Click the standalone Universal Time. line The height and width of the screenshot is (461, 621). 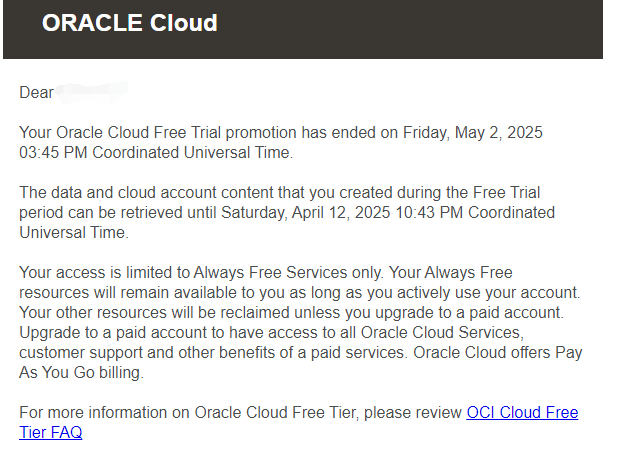pyautogui.click(x=74, y=232)
